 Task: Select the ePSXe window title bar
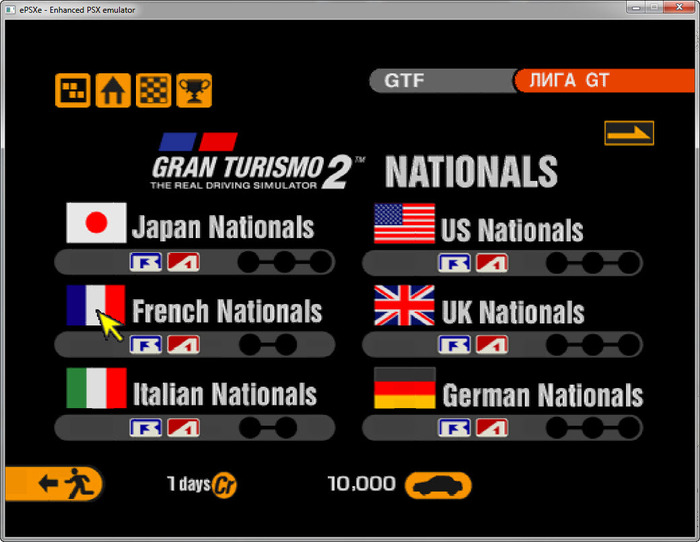coord(300,9)
